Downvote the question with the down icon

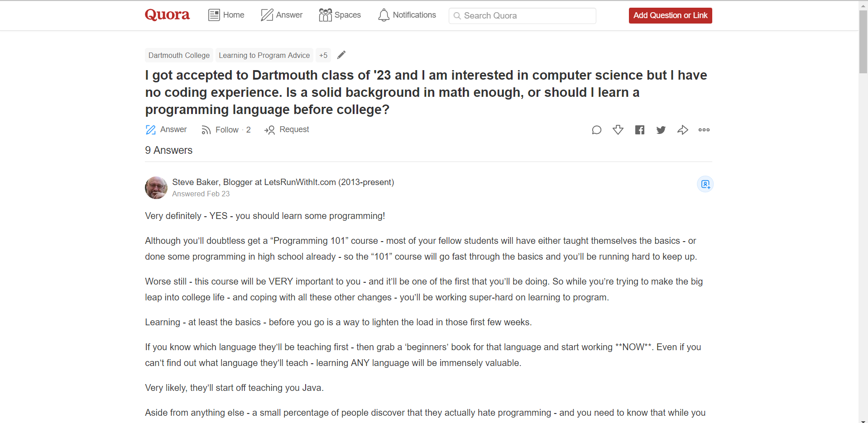point(618,130)
